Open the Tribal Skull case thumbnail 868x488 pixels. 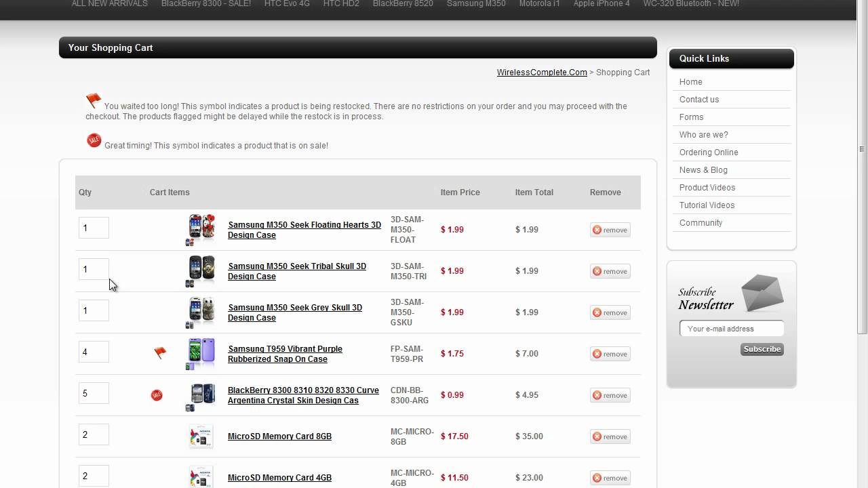pyautogui.click(x=201, y=271)
